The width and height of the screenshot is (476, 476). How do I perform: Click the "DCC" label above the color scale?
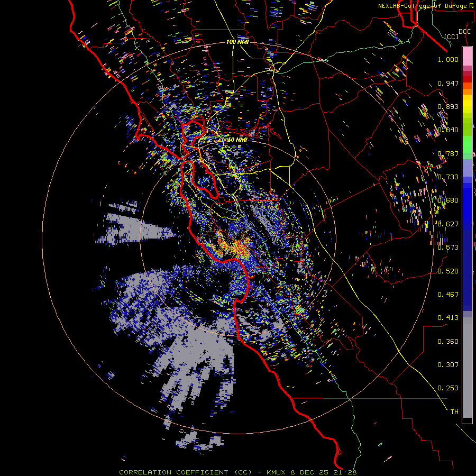click(x=465, y=32)
